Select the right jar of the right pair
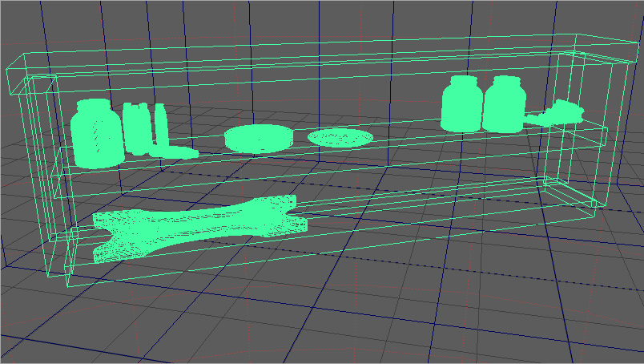 [x=503, y=107]
